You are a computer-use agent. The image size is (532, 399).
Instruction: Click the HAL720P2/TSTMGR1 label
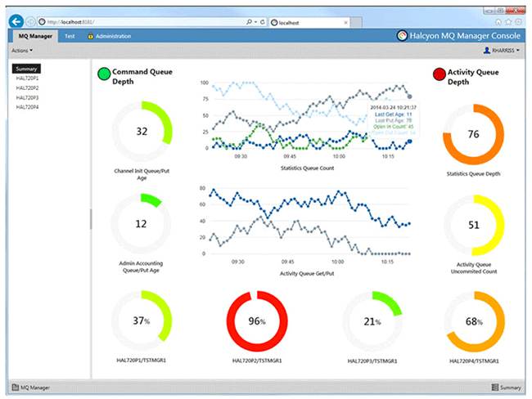[257, 361]
